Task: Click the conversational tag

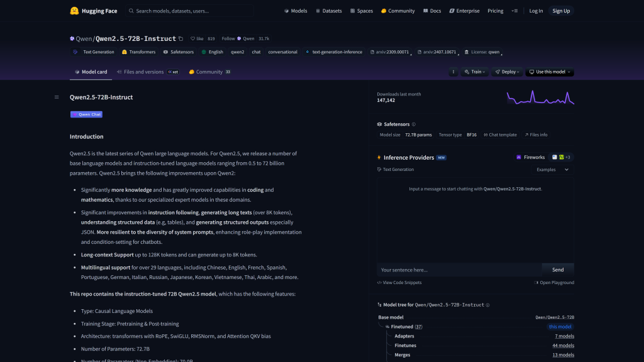Action: click(x=282, y=52)
